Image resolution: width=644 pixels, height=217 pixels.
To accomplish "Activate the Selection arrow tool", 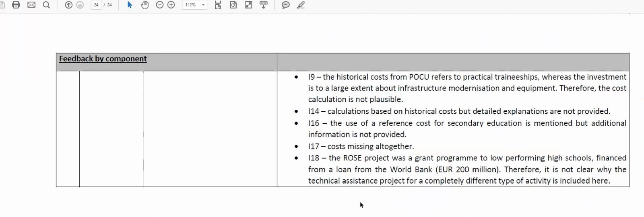I will [x=130, y=5].
